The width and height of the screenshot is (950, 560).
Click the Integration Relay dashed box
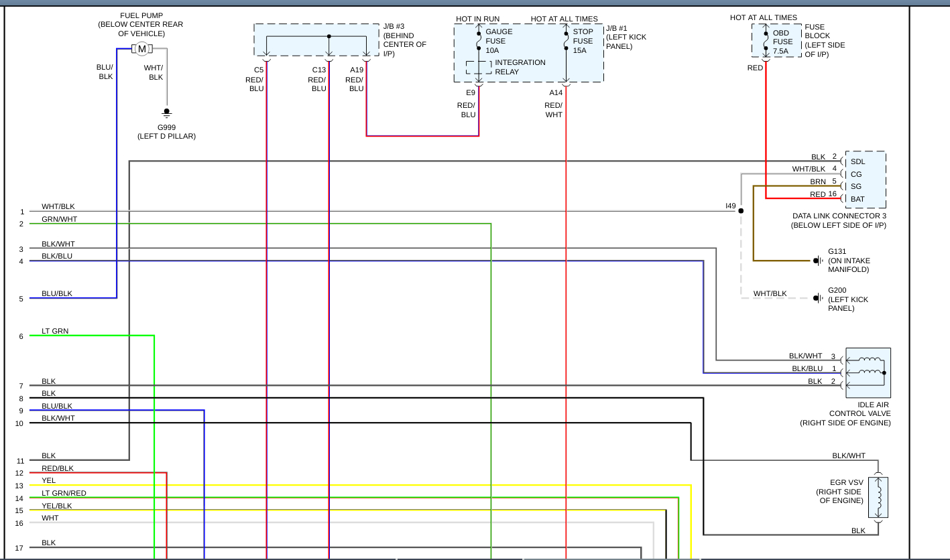479,68
